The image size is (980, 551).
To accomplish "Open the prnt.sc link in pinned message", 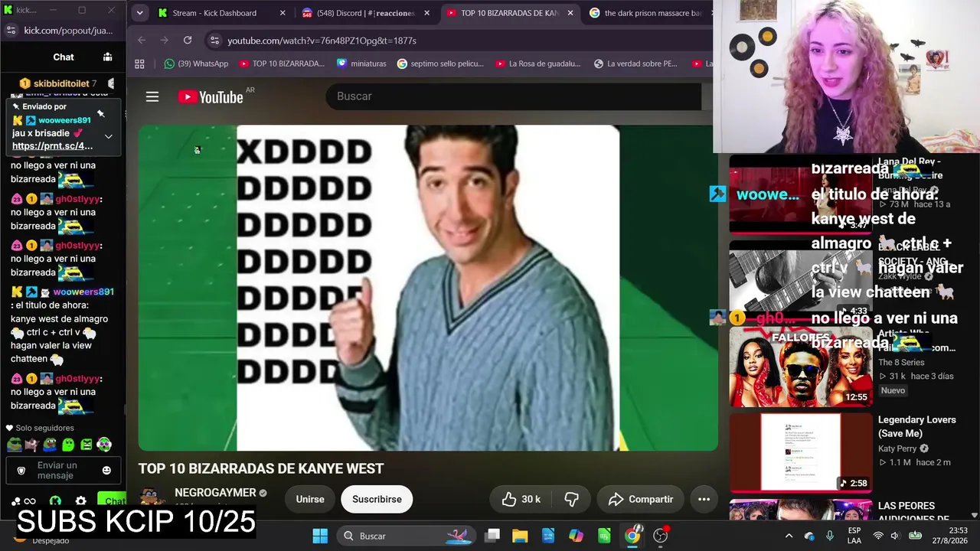I will [52, 146].
